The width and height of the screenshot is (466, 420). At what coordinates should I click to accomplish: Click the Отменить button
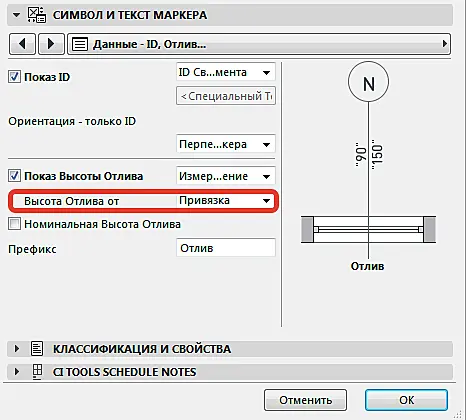(x=305, y=400)
